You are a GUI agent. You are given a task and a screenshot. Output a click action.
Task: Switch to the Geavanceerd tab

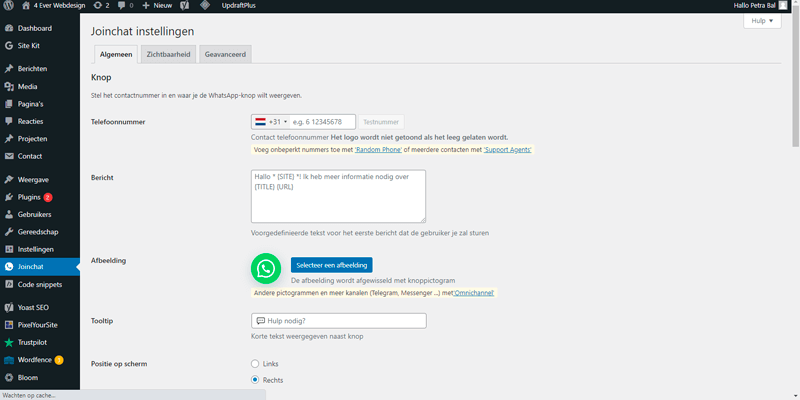[225, 53]
